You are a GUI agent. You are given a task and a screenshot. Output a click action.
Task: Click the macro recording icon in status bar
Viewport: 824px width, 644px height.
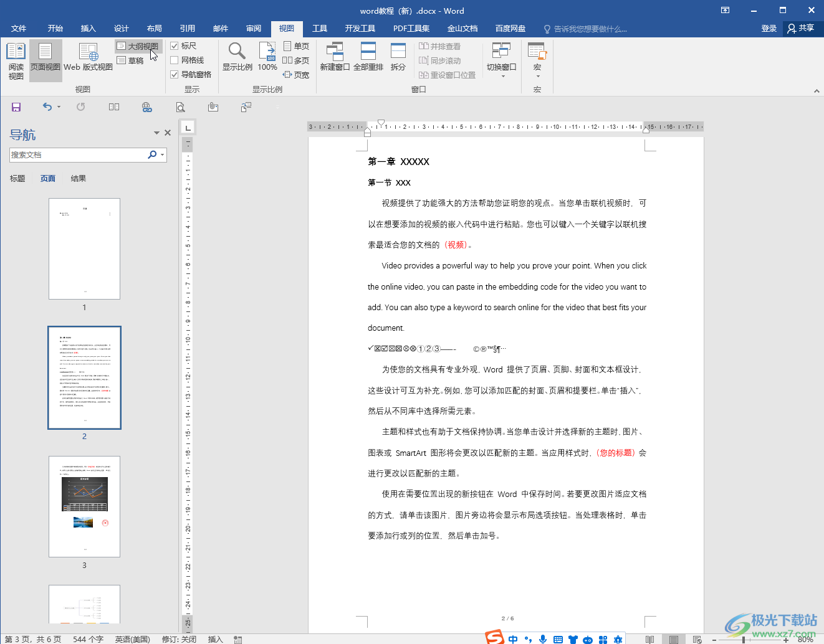pos(237,639)
